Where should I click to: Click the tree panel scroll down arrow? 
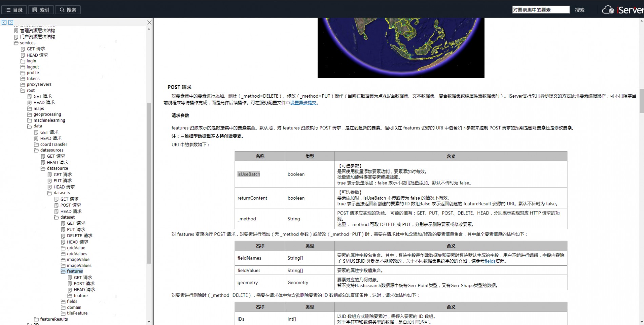[149, 322]
